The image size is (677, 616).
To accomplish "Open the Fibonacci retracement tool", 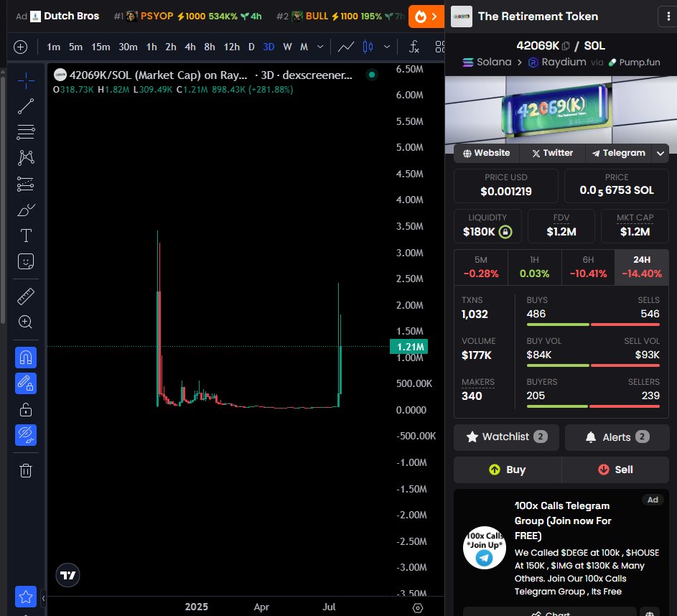I will (26, 132).
